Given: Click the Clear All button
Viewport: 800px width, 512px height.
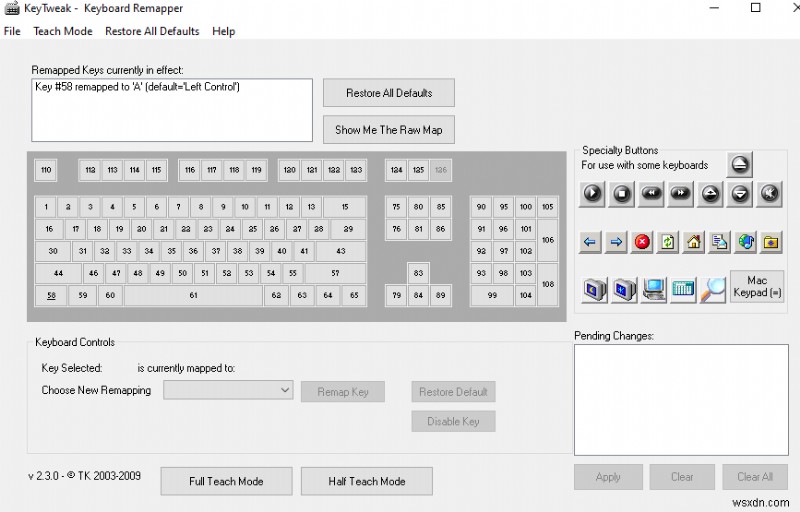Looking at the screenshot, I should click(x=755, y=477).
